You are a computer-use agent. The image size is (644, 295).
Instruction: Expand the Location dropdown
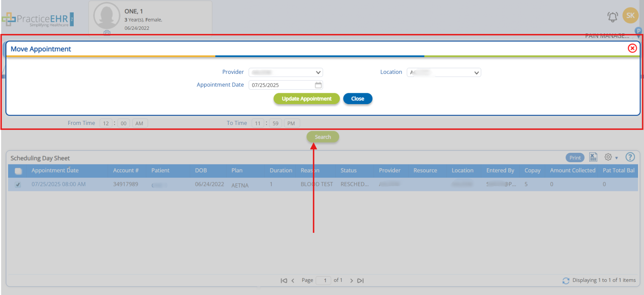point(443,72)
